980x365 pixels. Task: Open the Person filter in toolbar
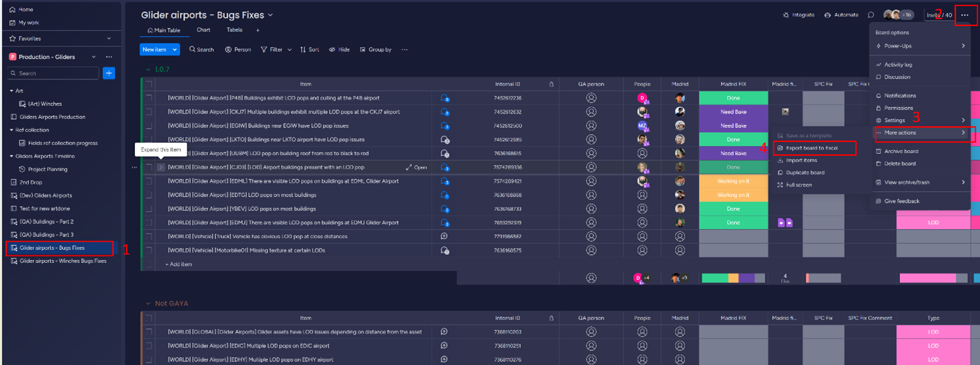coord(238,50)
